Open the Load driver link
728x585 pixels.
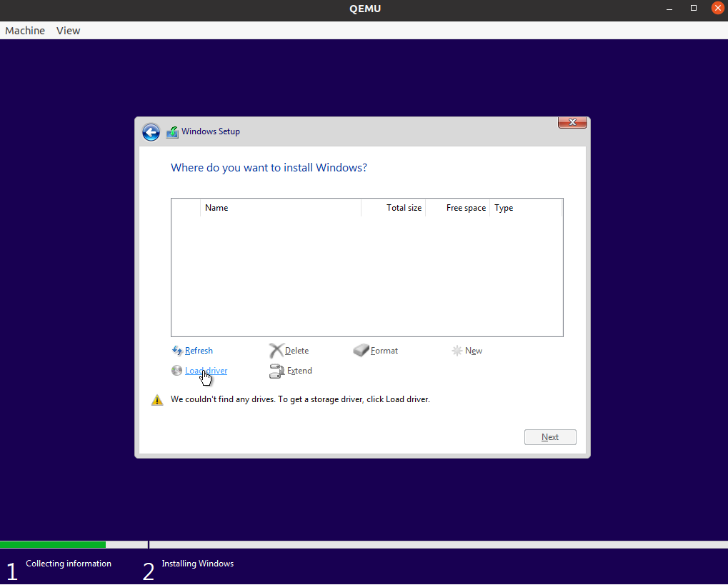point(206,371)
